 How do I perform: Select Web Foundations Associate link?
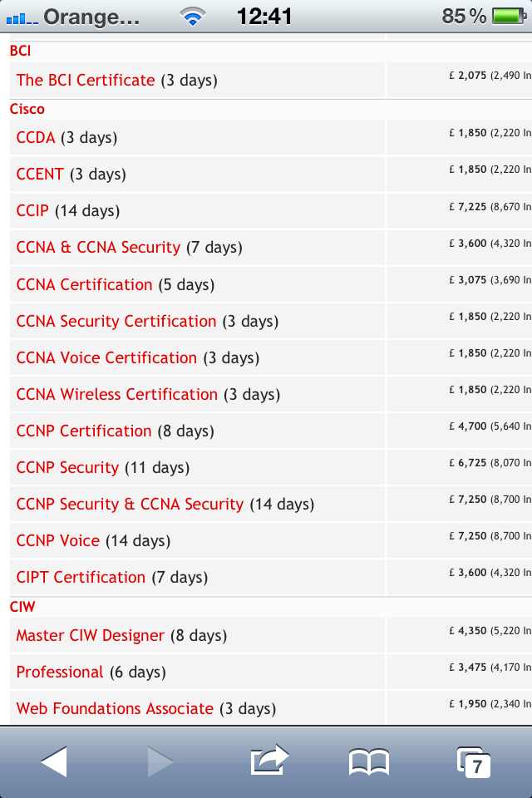pos(115,709)
